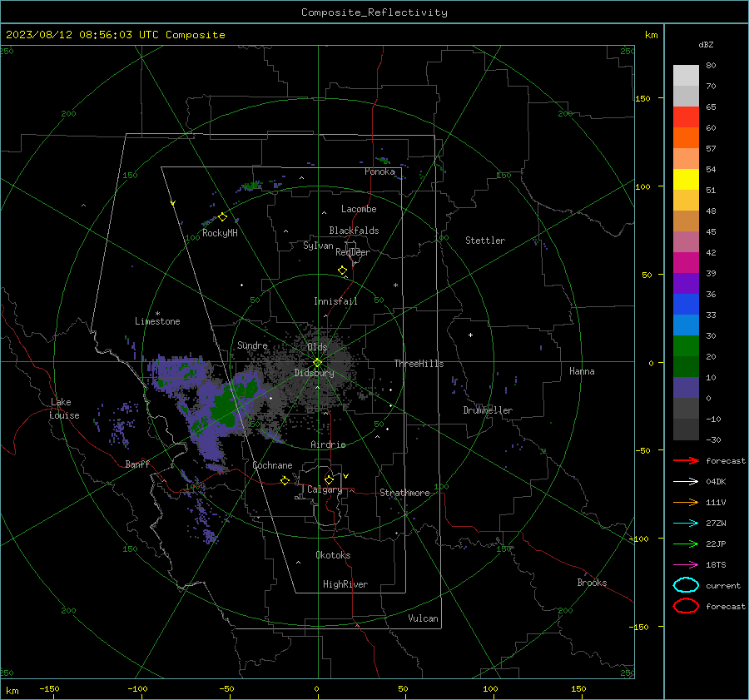
Task: Click the Cochrane town label
Action: [272, 465]
